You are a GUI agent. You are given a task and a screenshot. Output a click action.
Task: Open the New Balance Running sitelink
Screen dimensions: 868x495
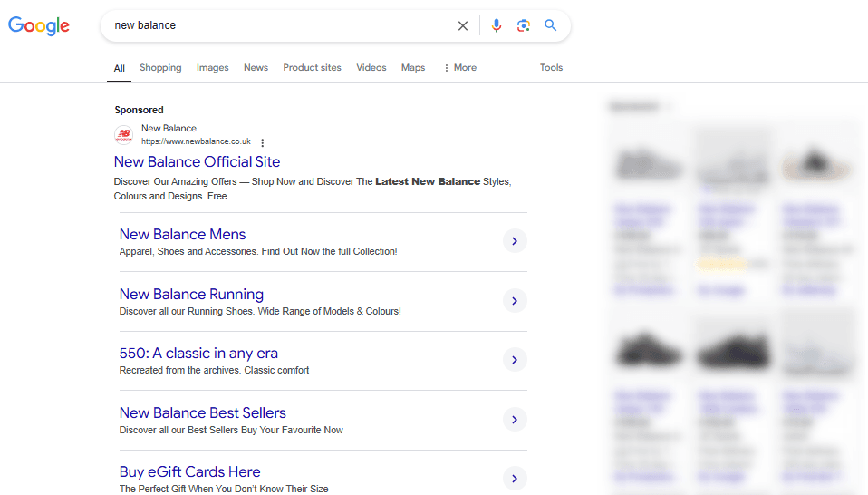click(x=191, y=294)
